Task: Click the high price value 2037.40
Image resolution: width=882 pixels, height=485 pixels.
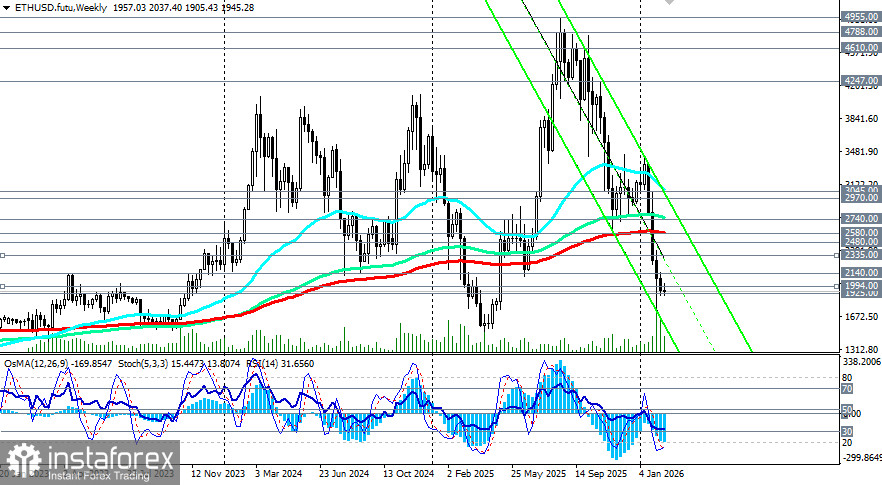Action: point(166,8)
